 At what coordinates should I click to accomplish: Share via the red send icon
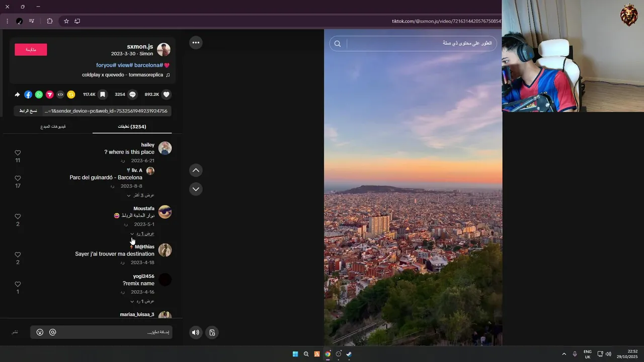point(50,94)
